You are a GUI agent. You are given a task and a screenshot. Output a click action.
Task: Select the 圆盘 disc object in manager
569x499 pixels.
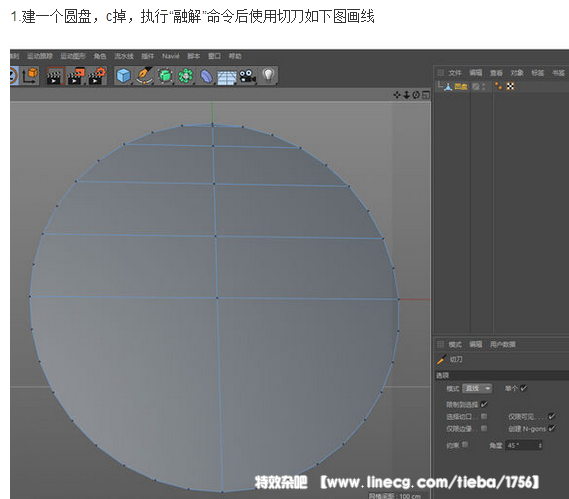pyautogui.click(x=460, y=86)
